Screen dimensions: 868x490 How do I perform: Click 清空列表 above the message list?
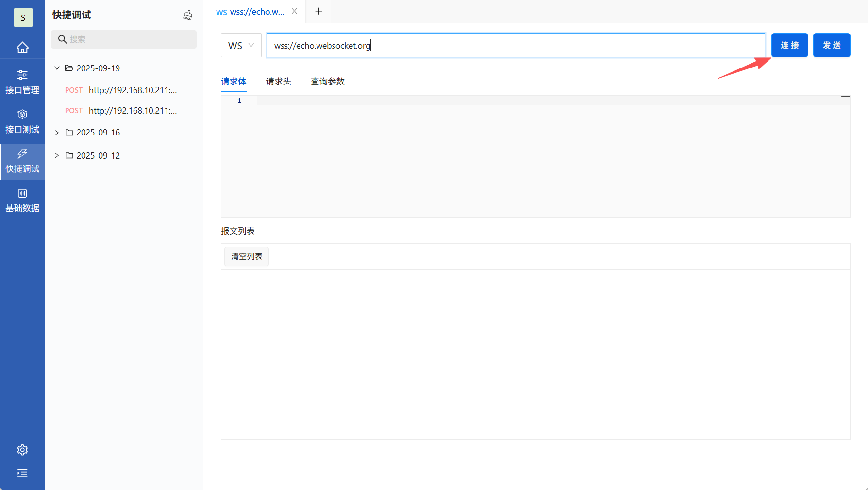click(x=246, y=256)
